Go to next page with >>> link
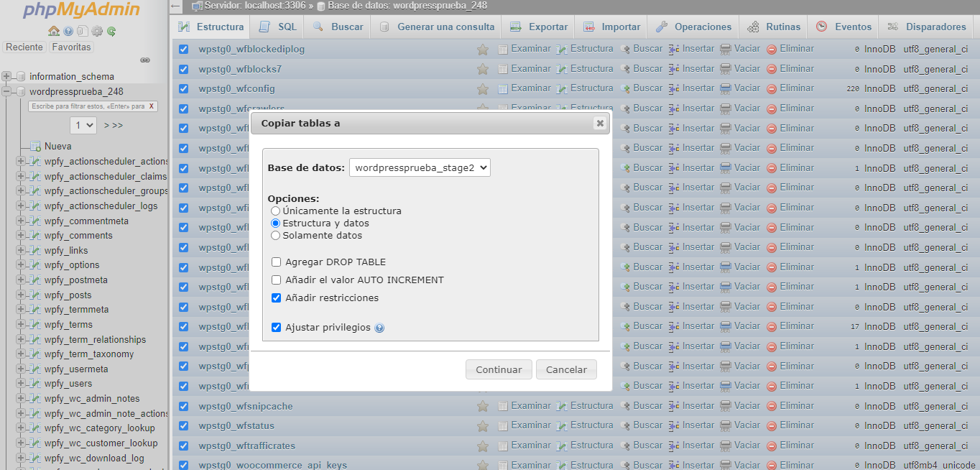The image size is (980, 470). click(x=114, y=125)
